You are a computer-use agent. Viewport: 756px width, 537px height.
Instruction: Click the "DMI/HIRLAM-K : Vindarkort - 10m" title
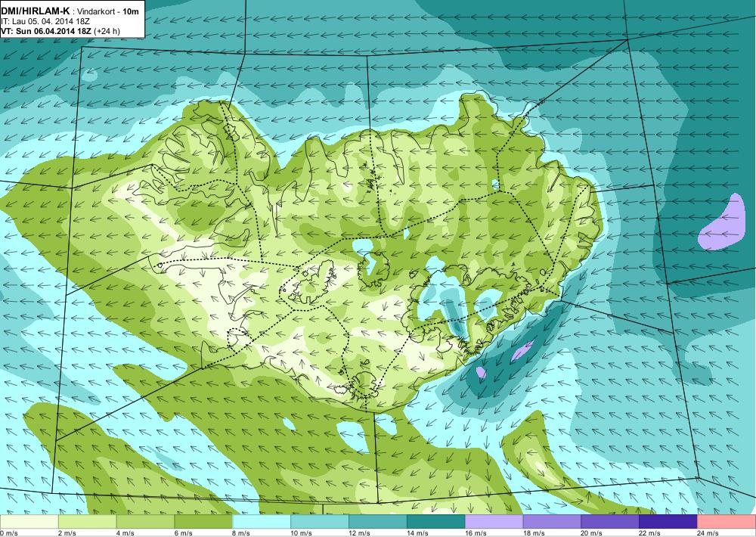pos(70,11)
